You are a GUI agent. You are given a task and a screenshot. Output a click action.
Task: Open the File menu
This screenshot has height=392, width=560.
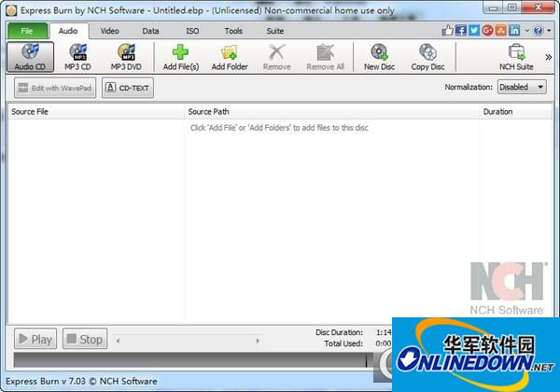click(27, 31)
